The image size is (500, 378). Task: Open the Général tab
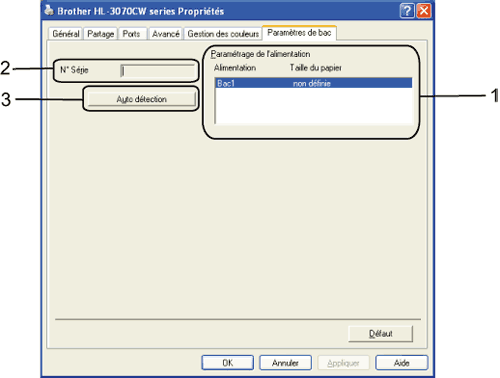click(66, 34)
